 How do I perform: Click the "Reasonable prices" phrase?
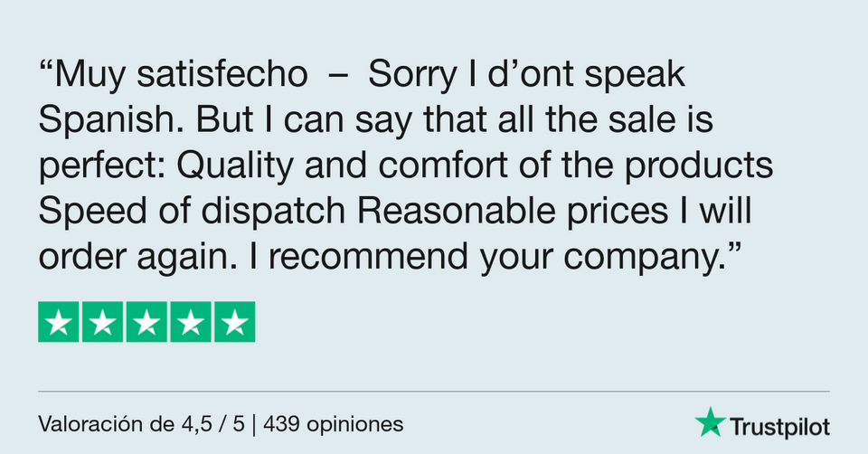click(x=512, y=212)
